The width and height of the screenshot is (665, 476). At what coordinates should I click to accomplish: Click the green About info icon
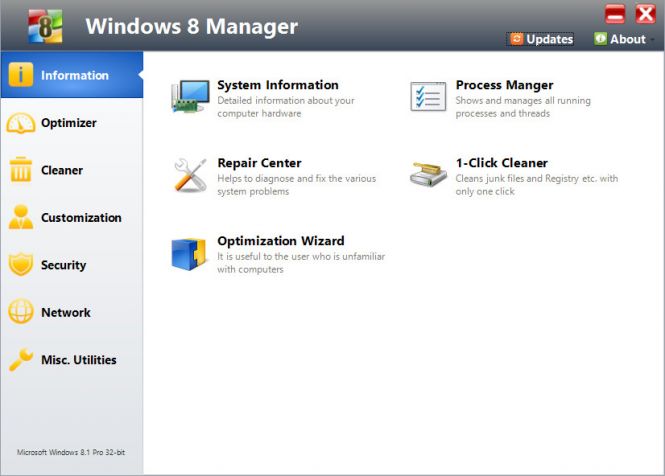click(600, 39)
